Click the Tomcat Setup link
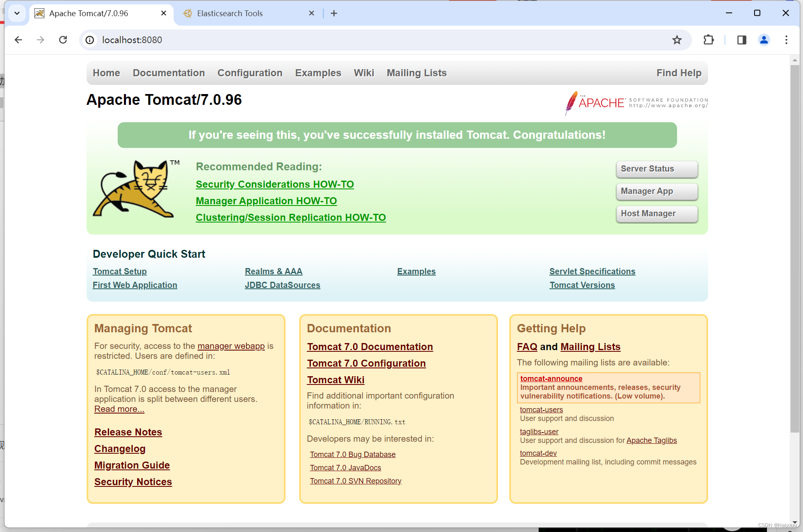Screen dimensions: 803x532 120,271
